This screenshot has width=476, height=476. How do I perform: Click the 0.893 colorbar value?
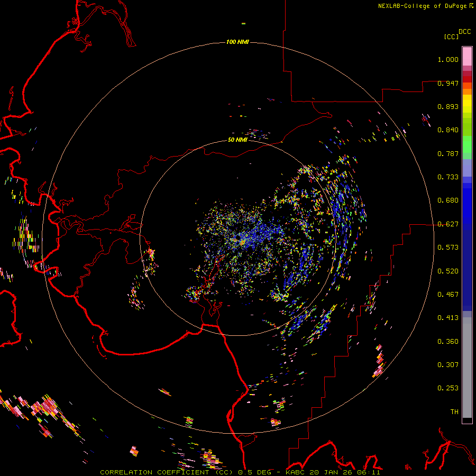tap(448, 106)
